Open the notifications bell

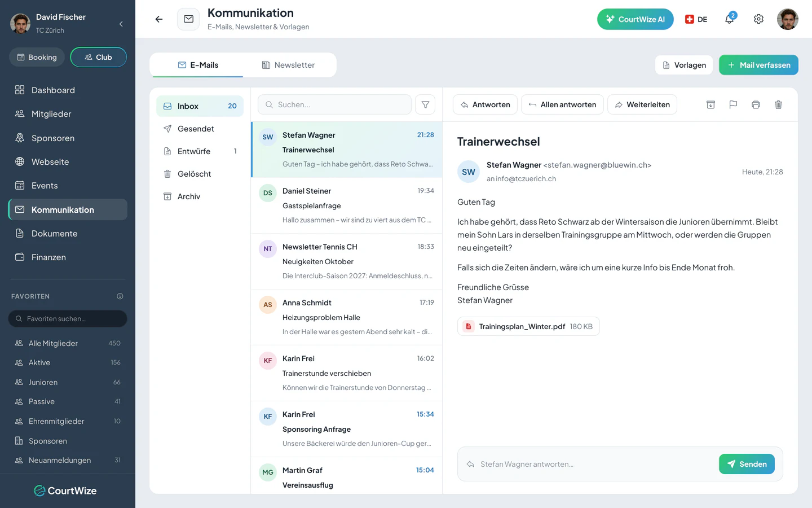click(730, 19)
